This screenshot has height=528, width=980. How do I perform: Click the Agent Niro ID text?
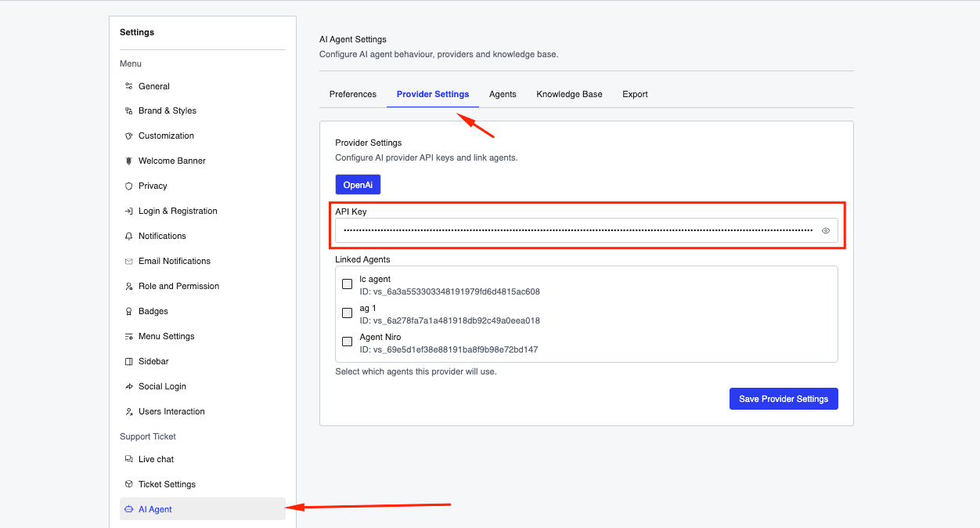(x=449, y=349)
